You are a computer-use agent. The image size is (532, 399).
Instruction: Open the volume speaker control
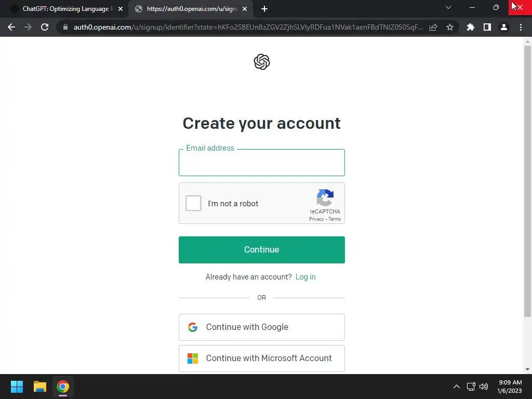point(484,387)
